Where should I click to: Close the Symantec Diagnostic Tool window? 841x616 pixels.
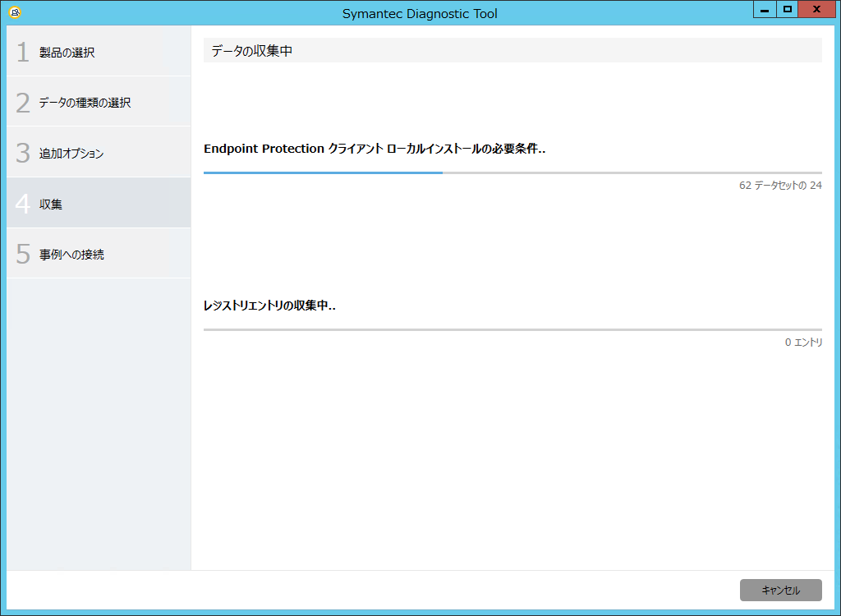point(816,9)
